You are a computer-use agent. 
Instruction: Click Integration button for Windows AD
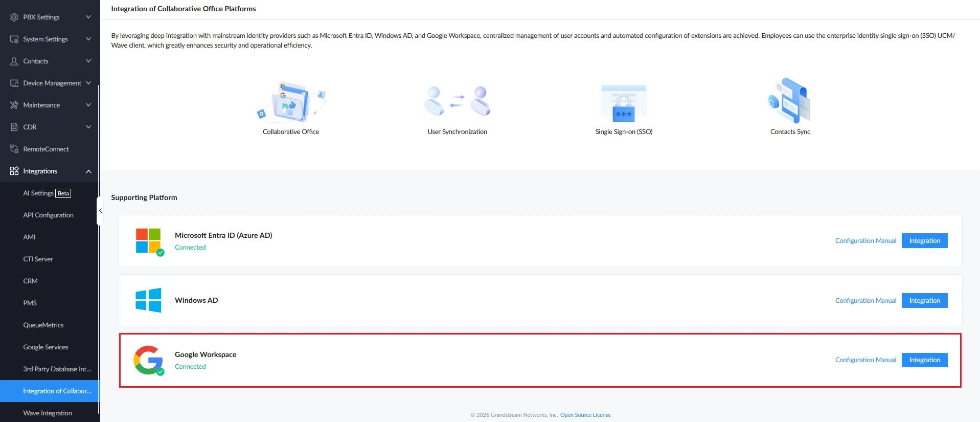924,301
